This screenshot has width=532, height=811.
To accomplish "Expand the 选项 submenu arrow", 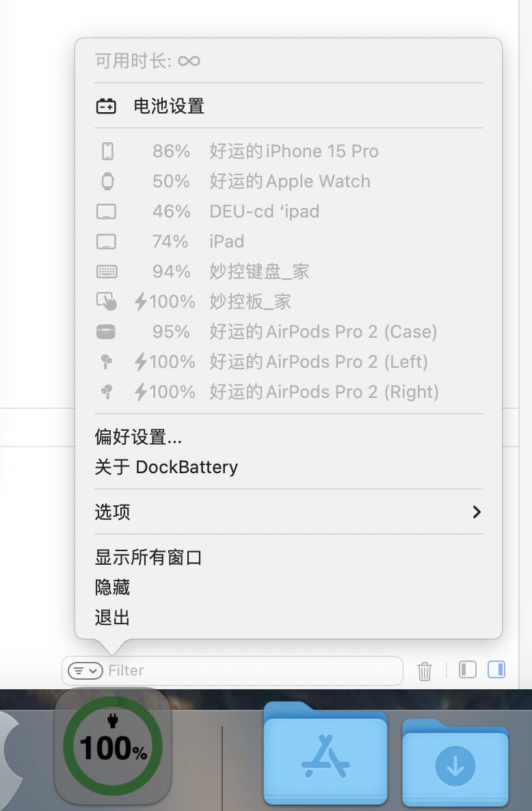I will coord(477,512).
